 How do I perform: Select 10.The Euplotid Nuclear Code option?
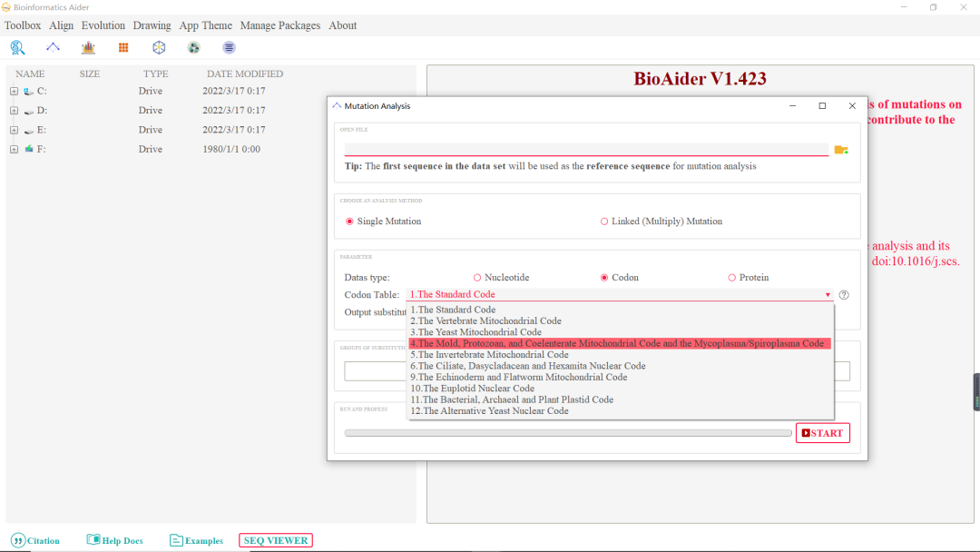coord(620,389)
